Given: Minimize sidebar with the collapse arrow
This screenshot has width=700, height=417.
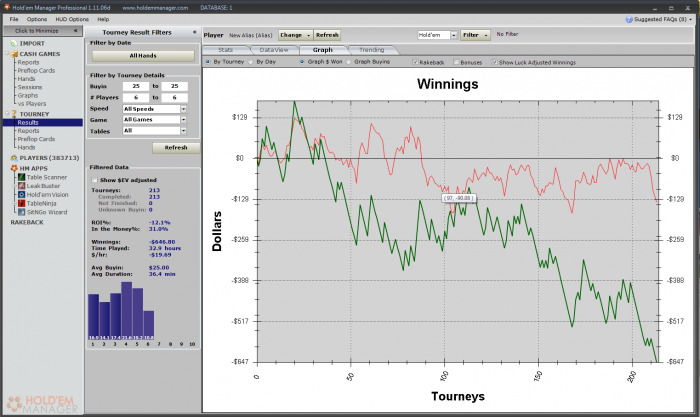Looking at the screenshot, I should (75, 30).
